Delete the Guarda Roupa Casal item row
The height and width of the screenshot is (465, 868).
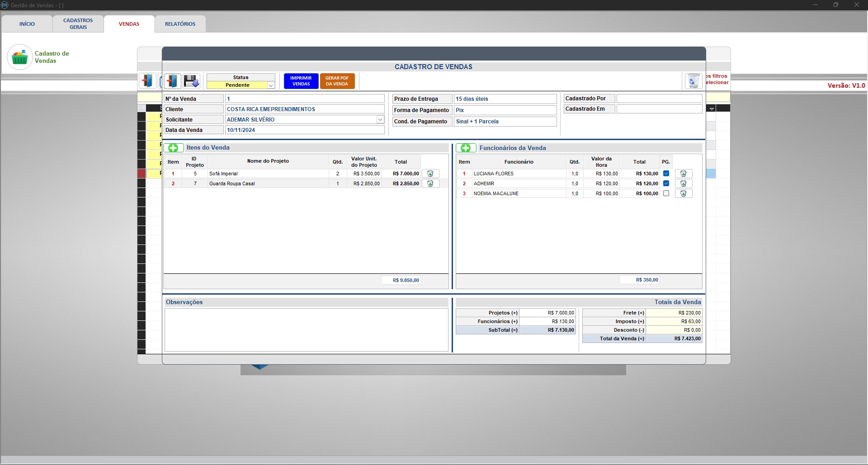pos(430,183)
